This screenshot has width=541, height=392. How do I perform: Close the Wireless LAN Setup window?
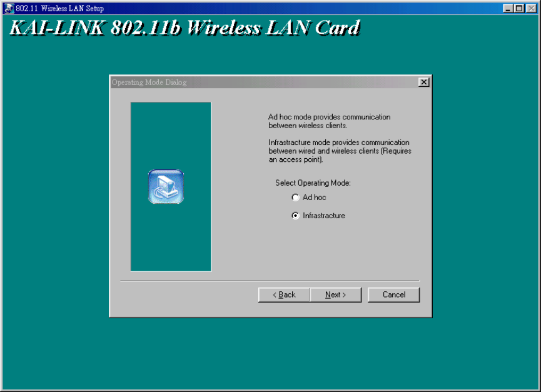[x=531, y=8]
